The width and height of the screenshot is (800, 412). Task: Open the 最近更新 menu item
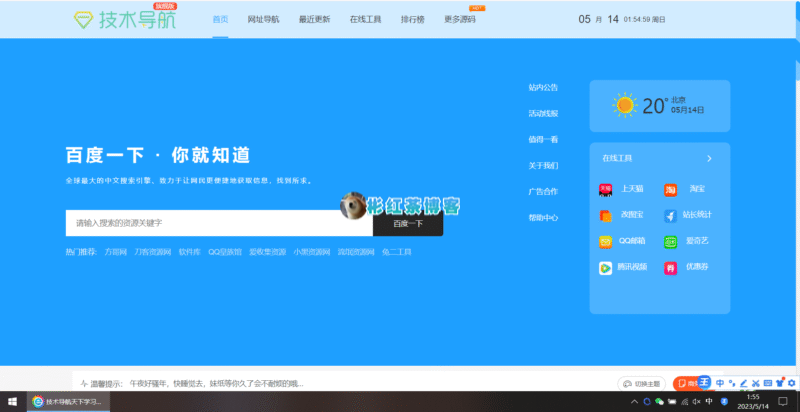click(x=314, y=19)
